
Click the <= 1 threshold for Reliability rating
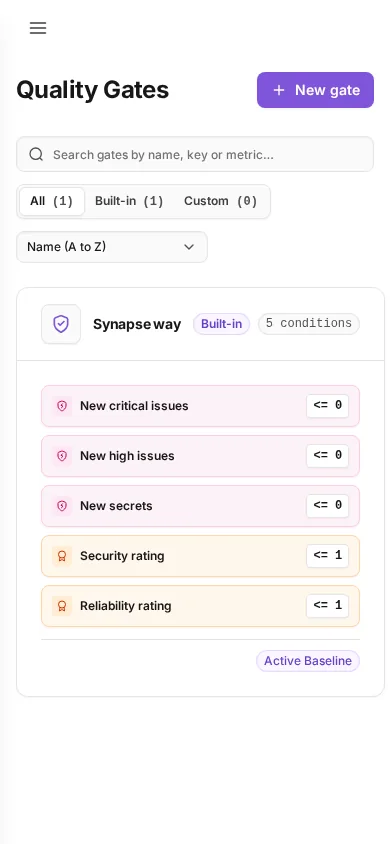(x=328, y=606)
